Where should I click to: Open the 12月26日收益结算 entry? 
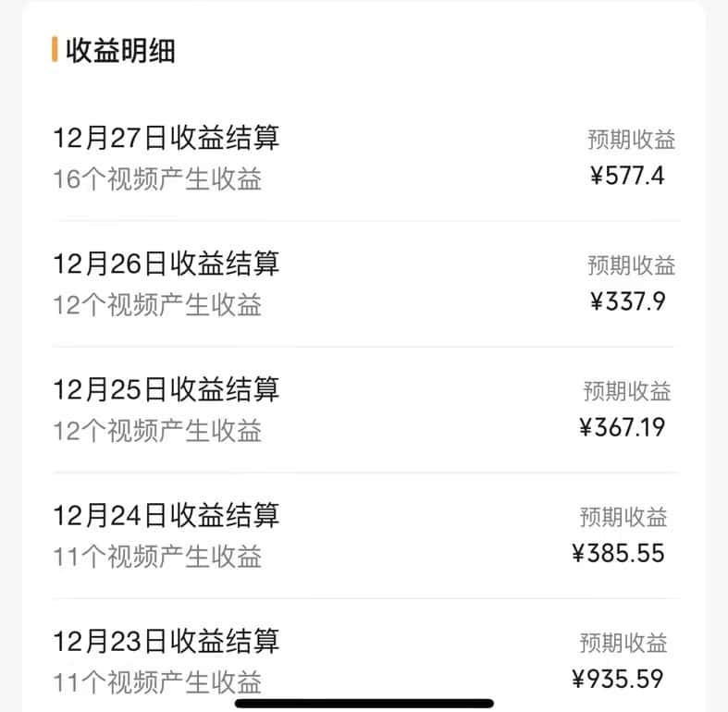coord(167,264)
